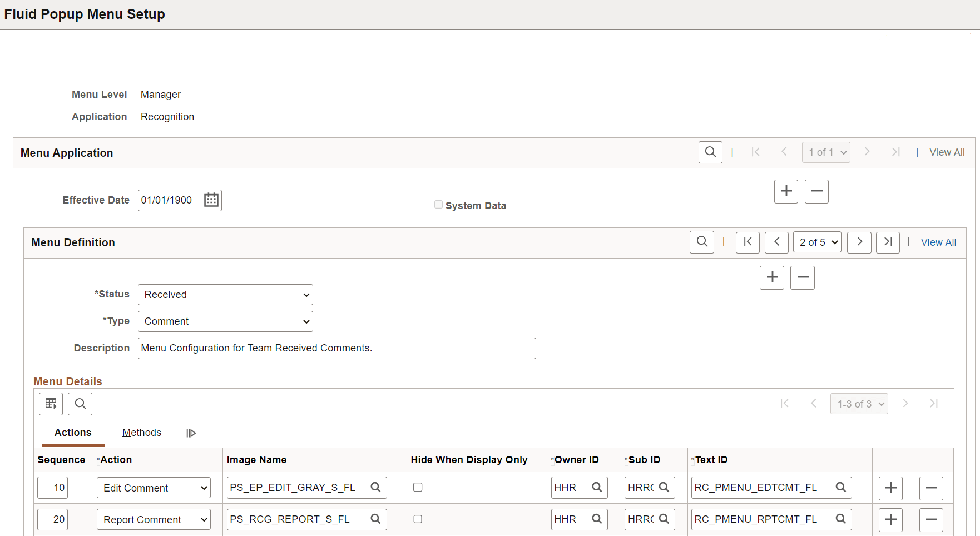
Task: Click View All in Menu Application header
Action: (x=947, y=152)
